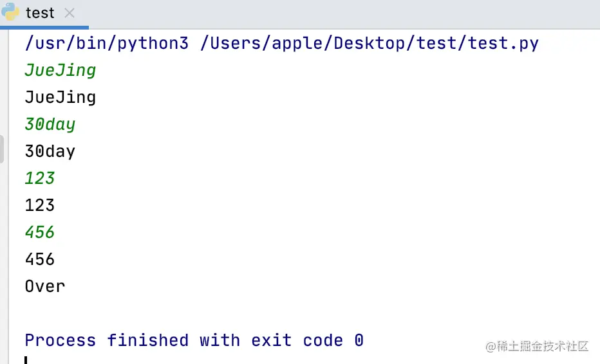Click the Python icon on test tab
Screen dimensions: 600x364
[x=11, y=12]
